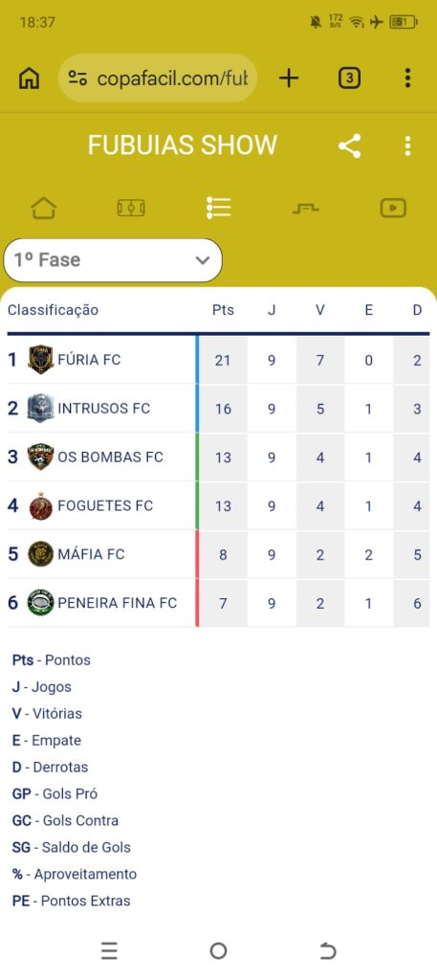437x980 pixels.
Task: Select the standings list icon tab
Action: pyautogui.click(x=218, y=208)
